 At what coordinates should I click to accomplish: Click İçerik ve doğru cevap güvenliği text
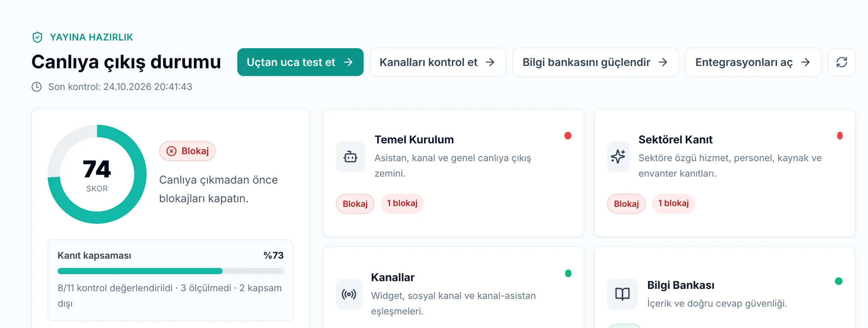(717, 303)
